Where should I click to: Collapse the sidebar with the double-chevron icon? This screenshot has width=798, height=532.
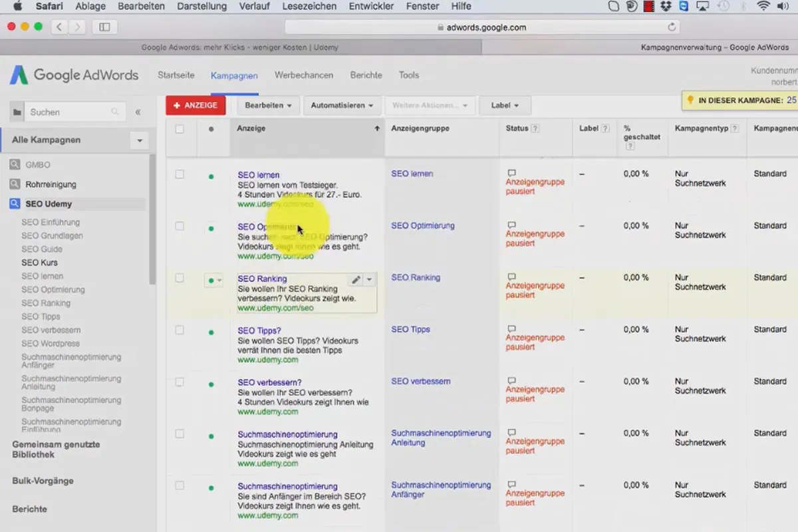point(138,112)
